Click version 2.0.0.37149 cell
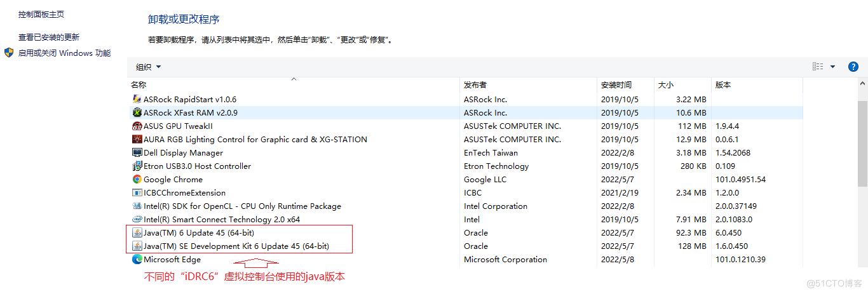Screen dimensions: 868x294 (x=736, y=206)
